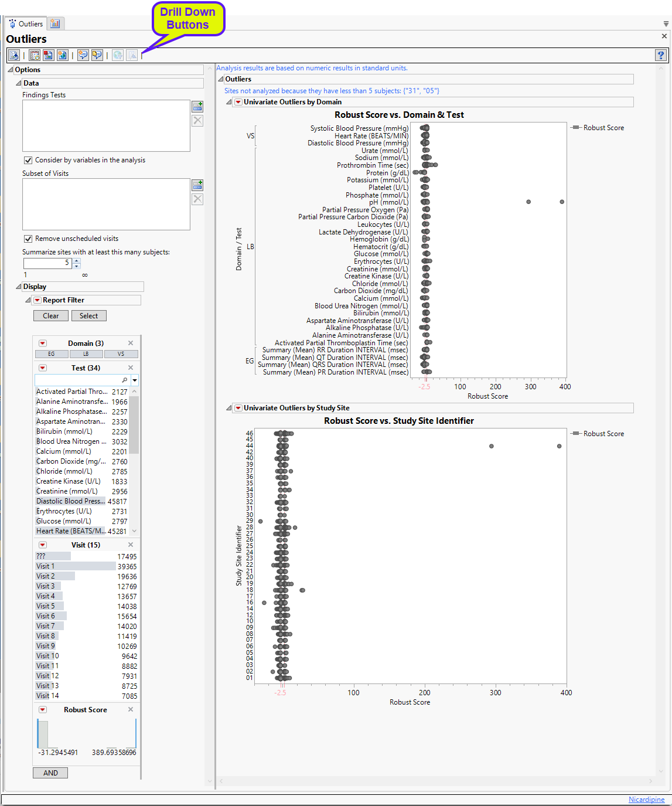Click the add-note speech bubble toolbar icon

point(83,55)
